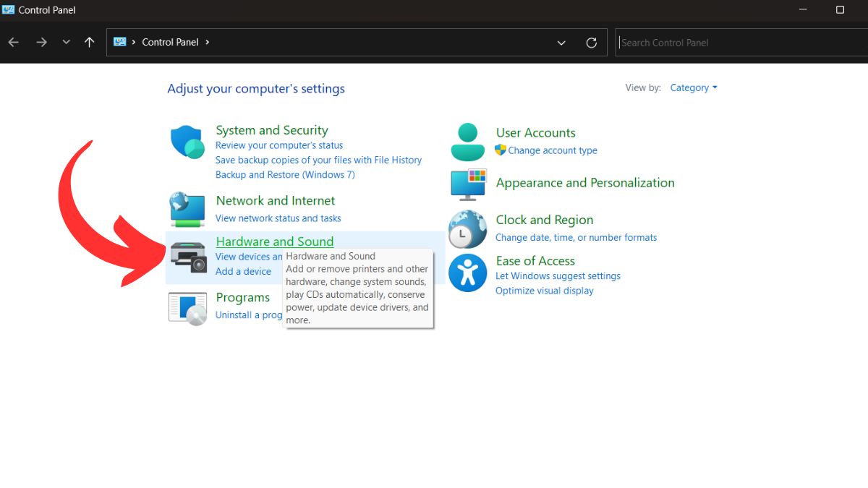Open Network and Internet category

pos(276,200)
